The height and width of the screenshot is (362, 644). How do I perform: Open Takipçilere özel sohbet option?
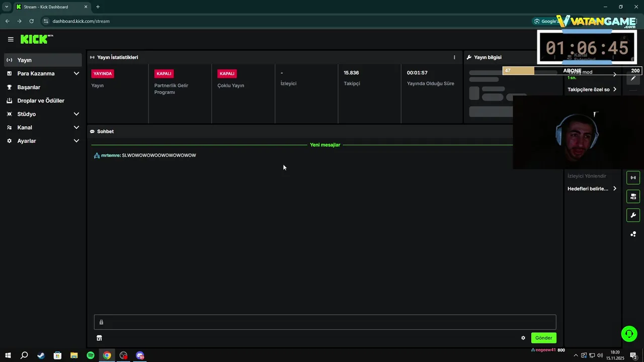(592, 89)
